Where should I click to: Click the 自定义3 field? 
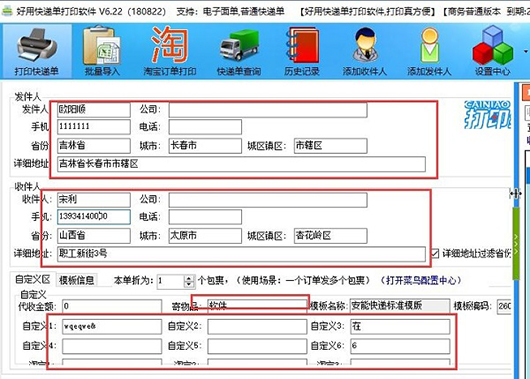tap(400, 327)
